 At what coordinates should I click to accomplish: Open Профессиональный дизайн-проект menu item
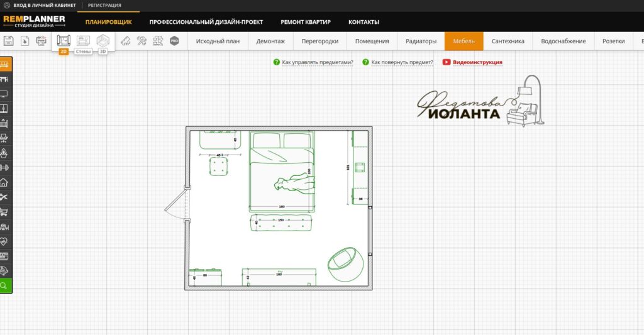click(206, 22)
